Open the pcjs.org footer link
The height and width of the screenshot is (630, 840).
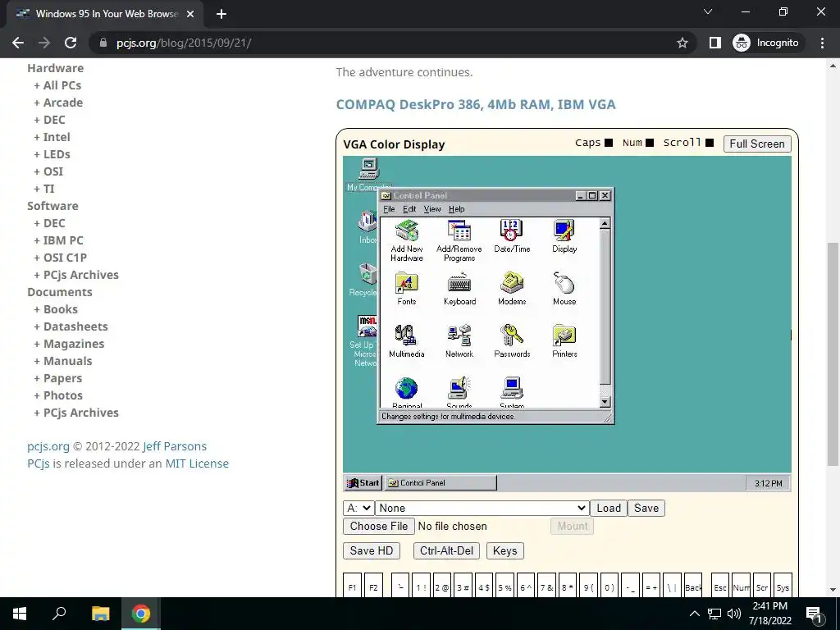pos(48,446)
